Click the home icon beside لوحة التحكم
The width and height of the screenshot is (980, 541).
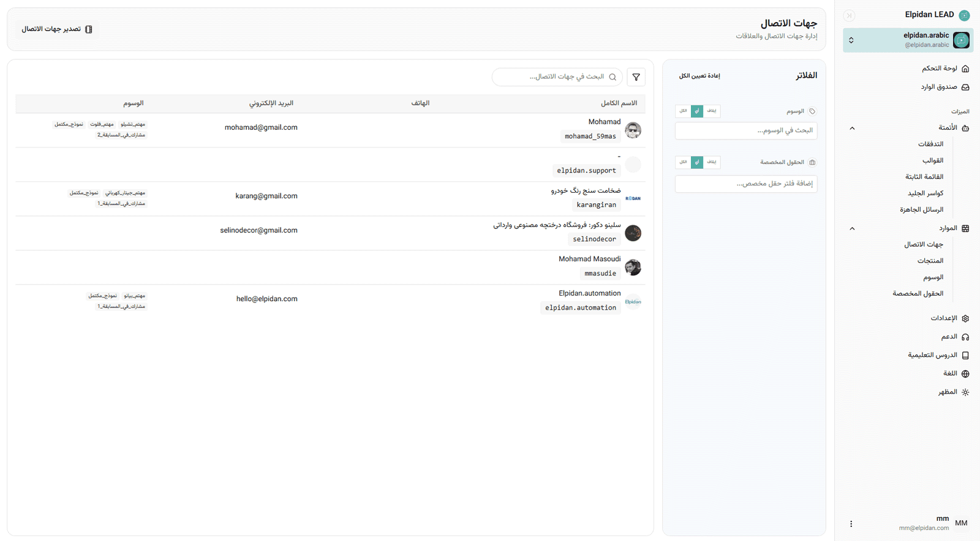pos(965,69)
